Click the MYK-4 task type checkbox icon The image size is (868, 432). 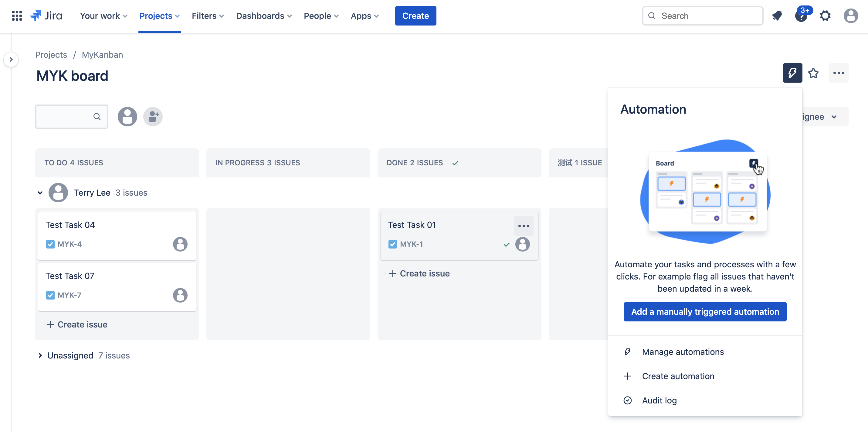coord(50,244)
